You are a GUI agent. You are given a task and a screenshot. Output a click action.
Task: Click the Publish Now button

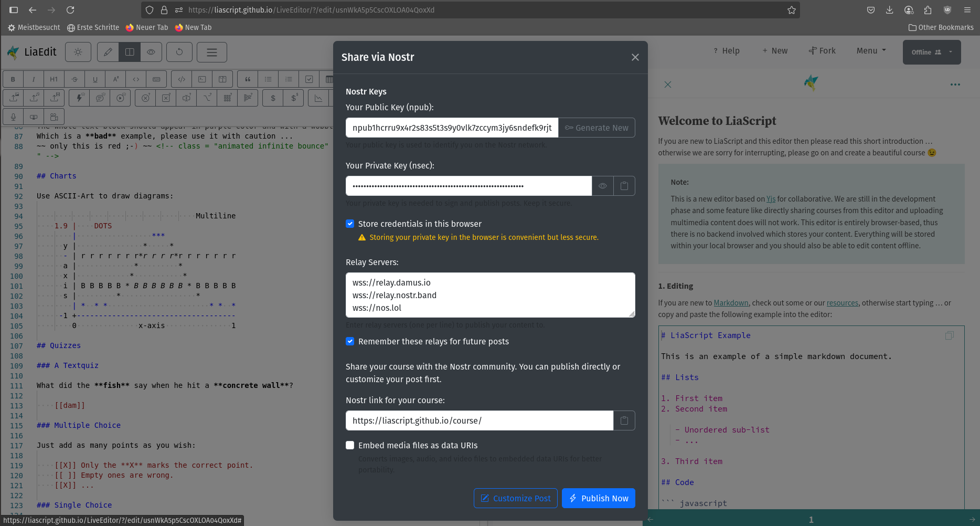pyautogui.click(x=599, y=498)
